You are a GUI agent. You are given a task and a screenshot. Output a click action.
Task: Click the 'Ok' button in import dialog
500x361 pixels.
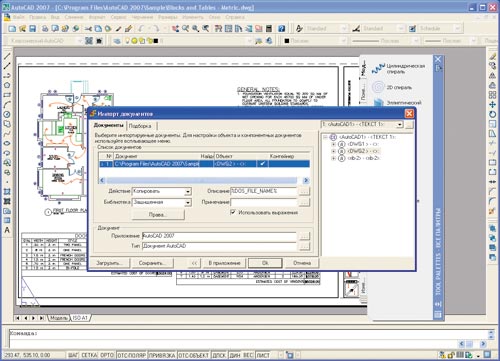[265, 263]
